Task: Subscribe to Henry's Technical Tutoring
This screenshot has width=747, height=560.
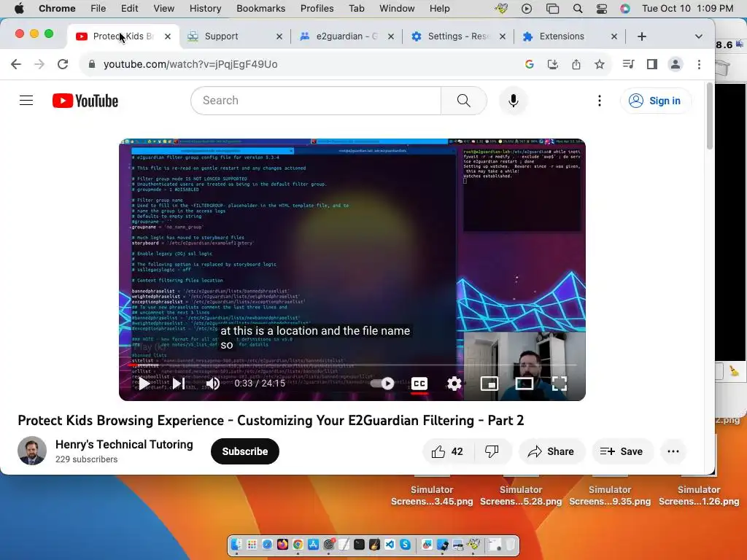Action: click(245, 451)
